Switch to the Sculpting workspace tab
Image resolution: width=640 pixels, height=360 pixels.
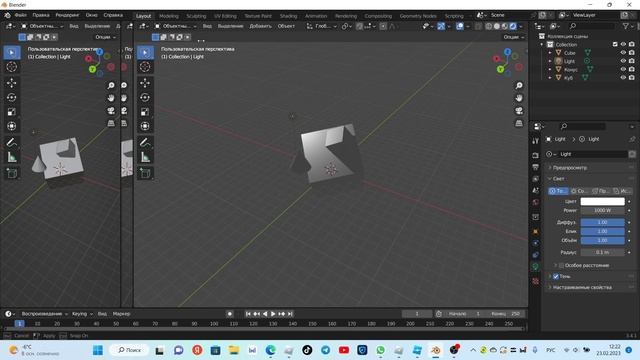[x=196, y=16]
